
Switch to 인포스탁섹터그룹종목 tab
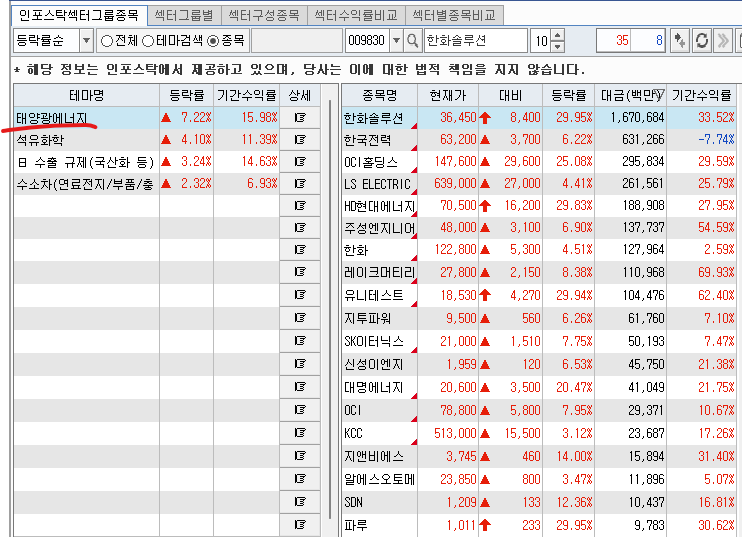(x=79, y=15)
